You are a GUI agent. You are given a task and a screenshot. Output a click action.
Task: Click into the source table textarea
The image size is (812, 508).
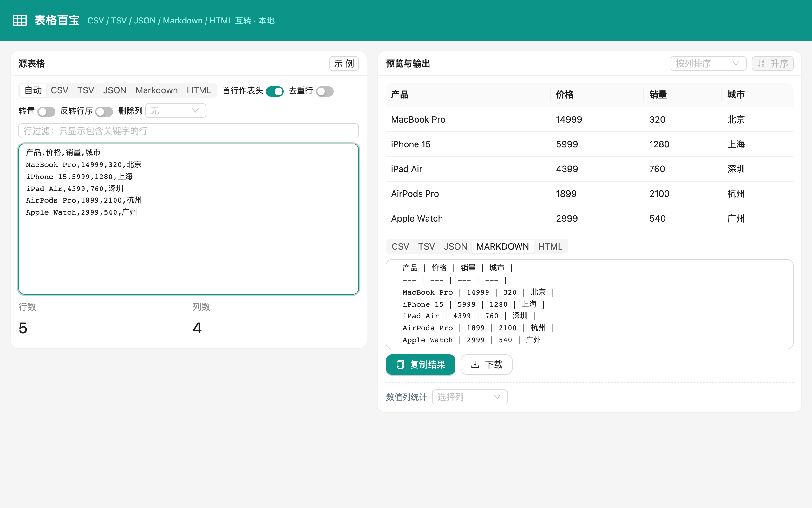pos(189,219)
